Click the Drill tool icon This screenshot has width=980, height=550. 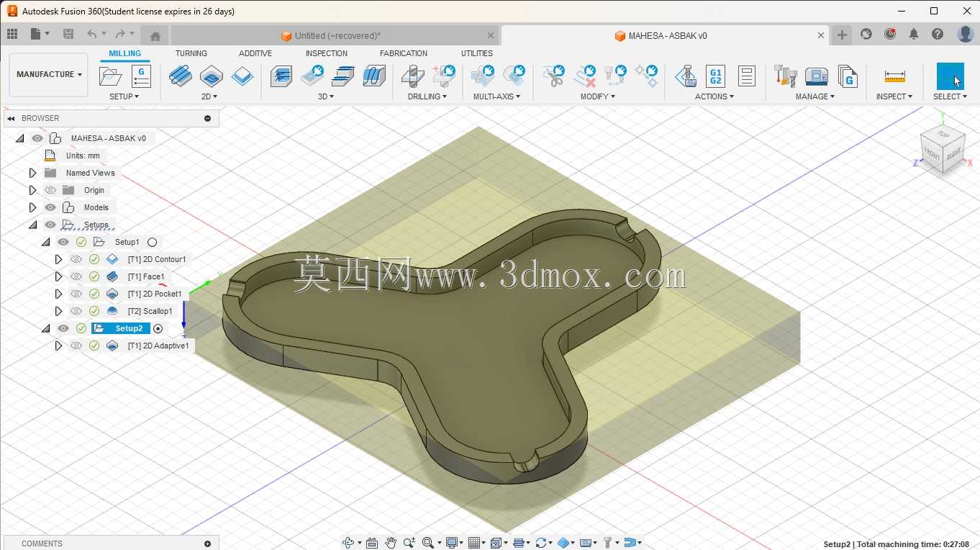[x=412, y=76]
